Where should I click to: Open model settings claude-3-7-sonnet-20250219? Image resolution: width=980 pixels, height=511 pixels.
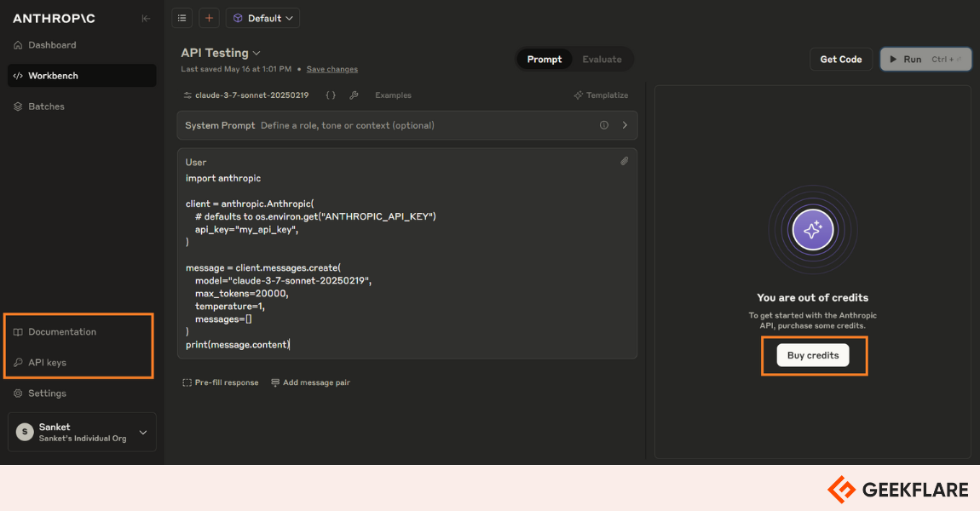[246, 95]
